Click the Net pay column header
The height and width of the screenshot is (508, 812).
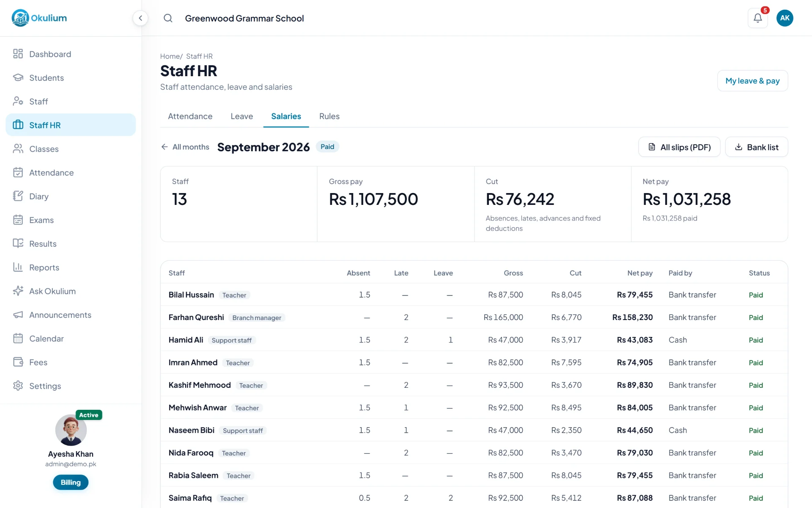click(640, 273)
